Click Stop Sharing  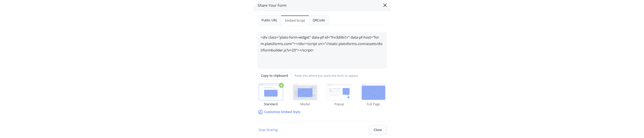pyautogui.click(x=268, y=130)
